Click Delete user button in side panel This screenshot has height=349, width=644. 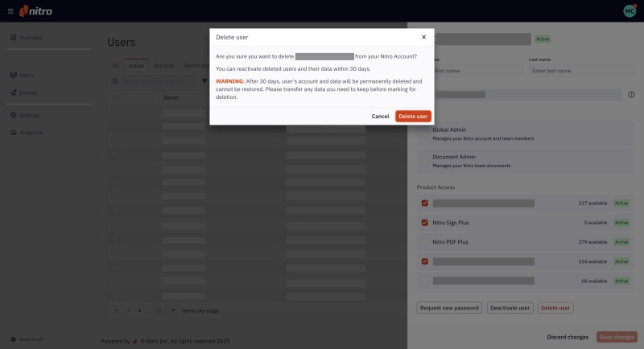tap(555, 308)
